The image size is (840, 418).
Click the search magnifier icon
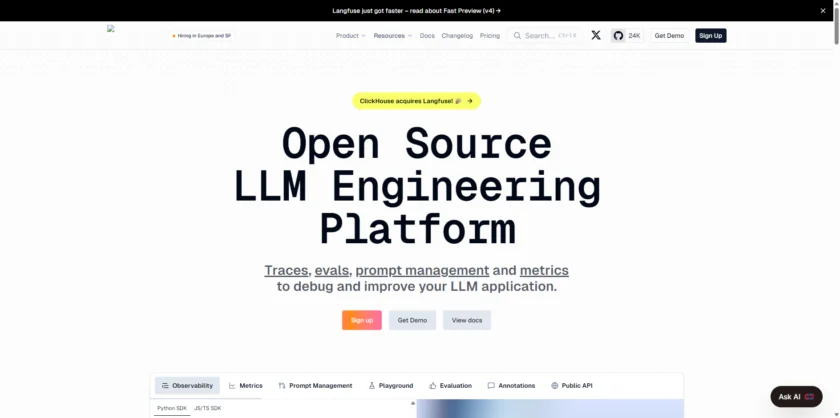(x=517, y=35)
